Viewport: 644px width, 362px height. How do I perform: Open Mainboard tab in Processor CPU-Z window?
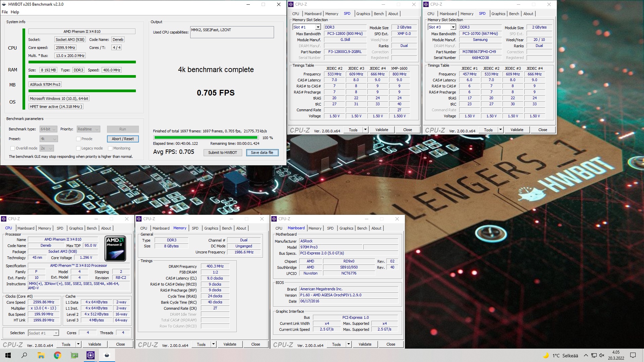[x=26, y=228]
